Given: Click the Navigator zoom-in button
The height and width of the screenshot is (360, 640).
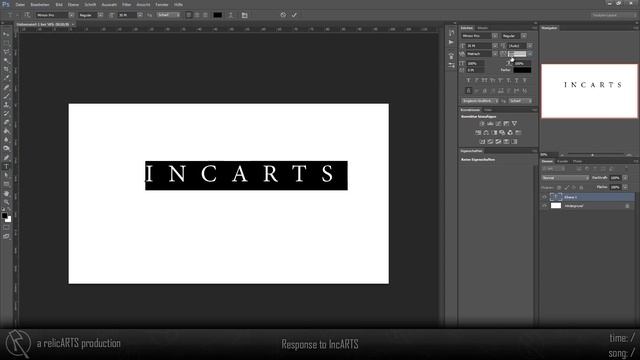Looking at the screenshot, I should (x=629, y=155).
